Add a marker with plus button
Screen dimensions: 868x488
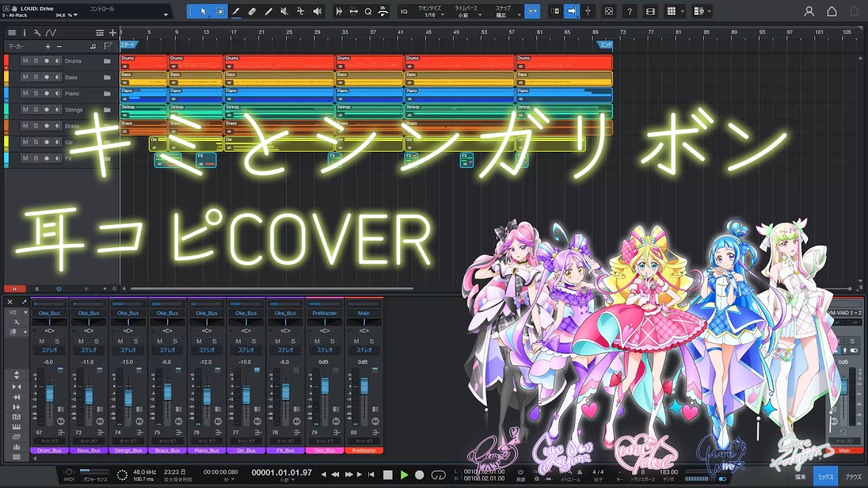click(x=47, y=46)
